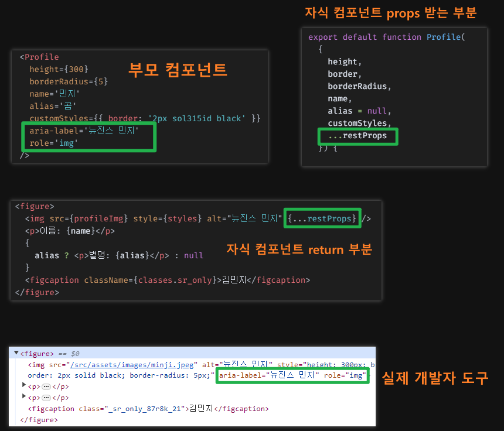Click the alias = null parameter
Viewport: 504px width, 431px height.
(359, 111)
